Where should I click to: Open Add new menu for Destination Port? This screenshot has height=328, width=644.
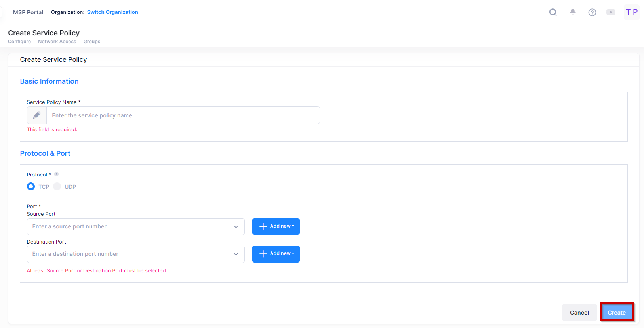click(276, 254)
